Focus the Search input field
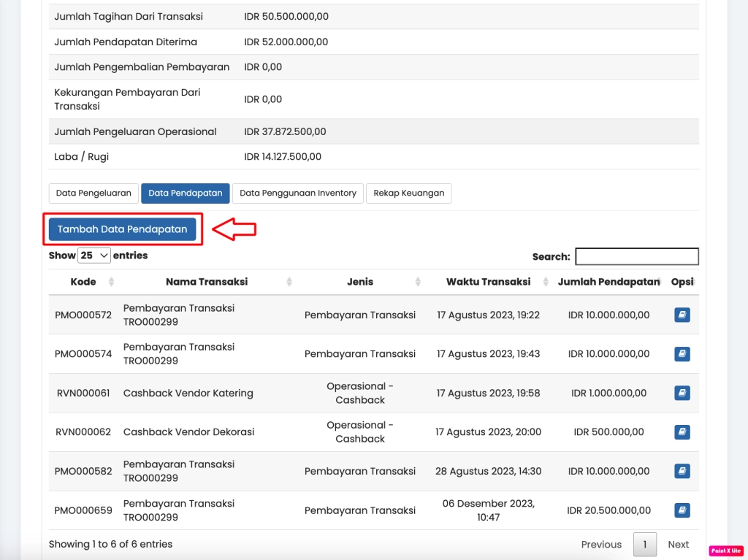Screen dimensions: 748x560 (636, 256)
